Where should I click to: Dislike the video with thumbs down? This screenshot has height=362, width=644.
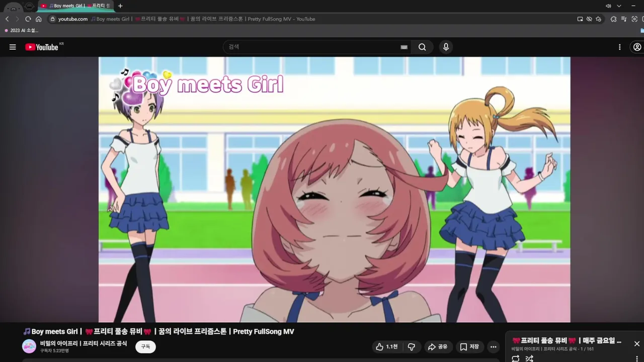click(412, 347)
